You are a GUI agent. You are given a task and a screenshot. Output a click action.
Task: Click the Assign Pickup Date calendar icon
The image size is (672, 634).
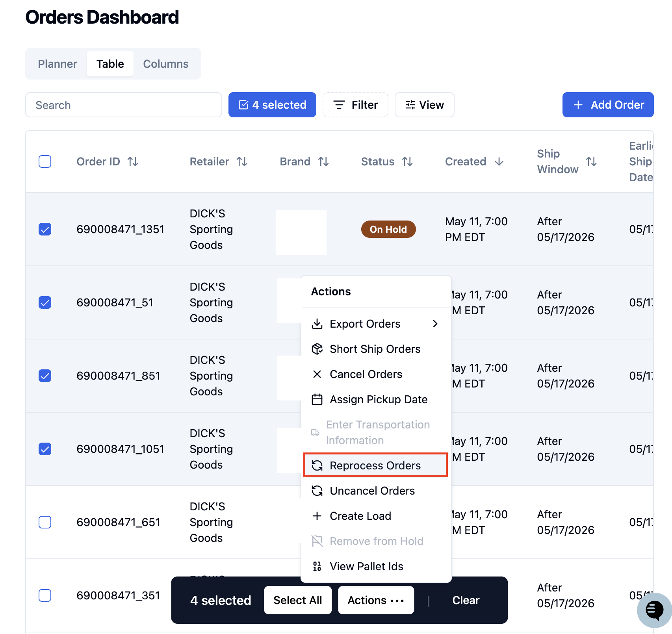point(317,399)
